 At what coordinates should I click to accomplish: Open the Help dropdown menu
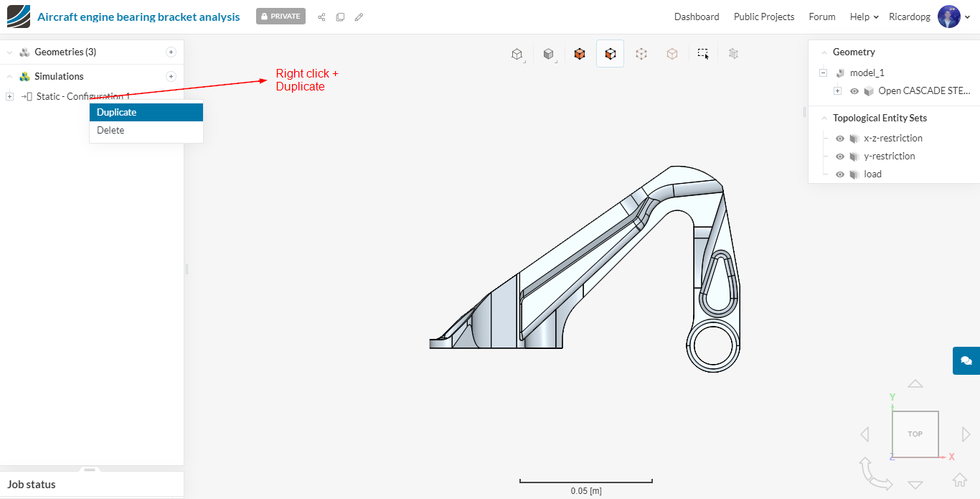(x=864, y=17)
